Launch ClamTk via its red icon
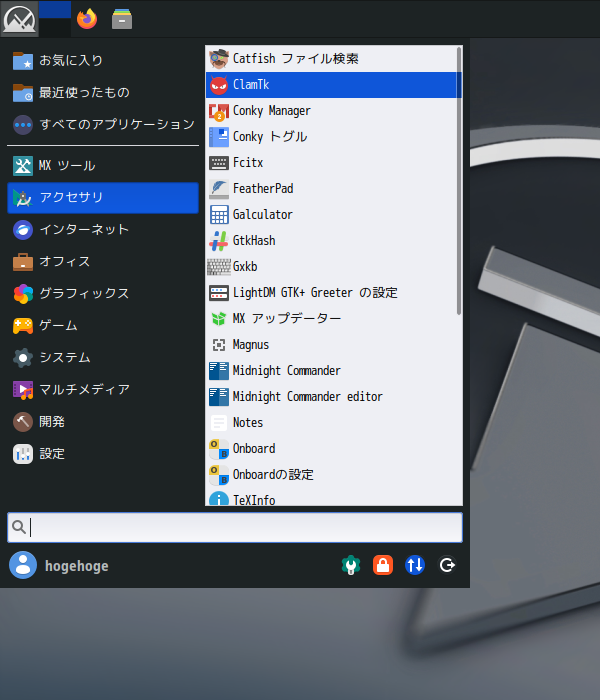 (219, 85)
